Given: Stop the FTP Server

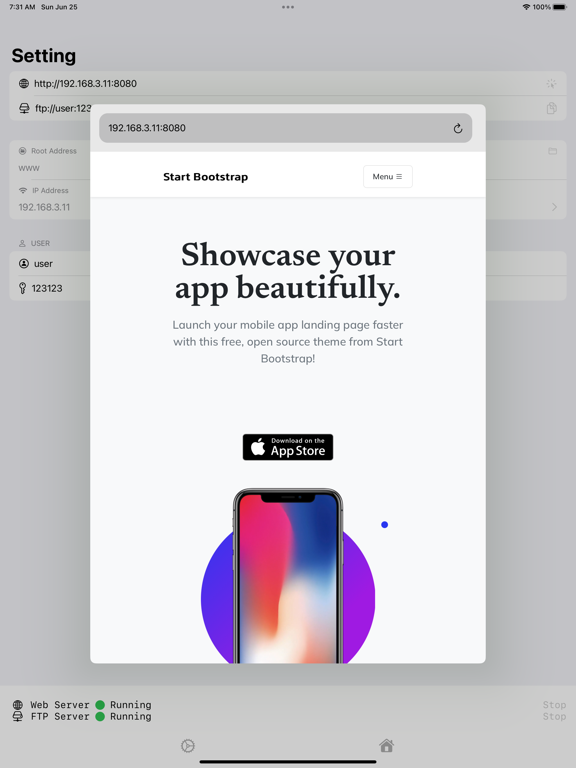Looking at the screenshot, I should [x=554, y=716].
